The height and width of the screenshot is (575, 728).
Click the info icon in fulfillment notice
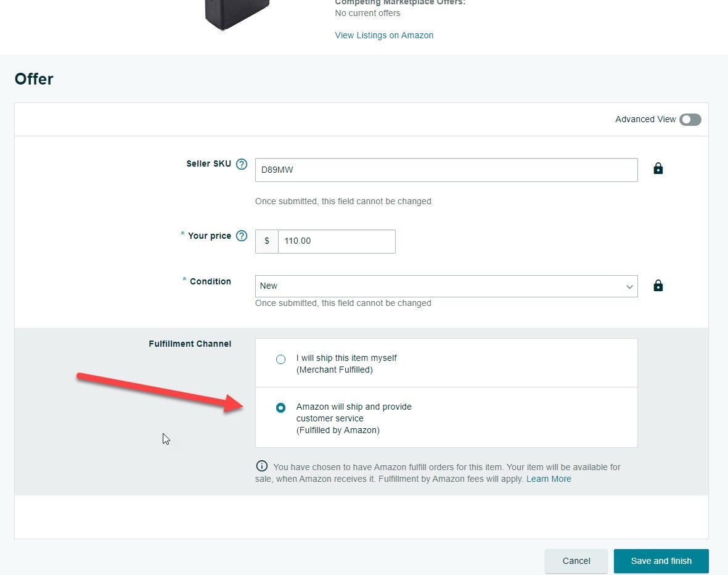tap(262, 466)
